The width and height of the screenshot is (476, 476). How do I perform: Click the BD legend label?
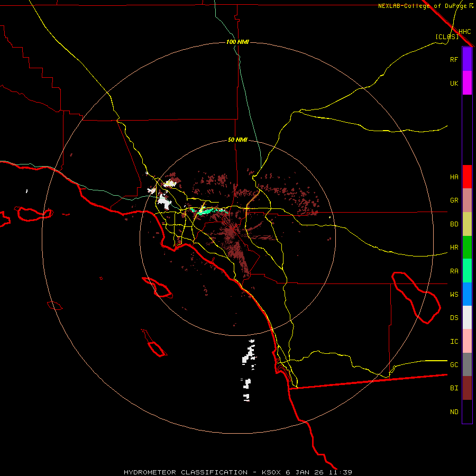pyautogui.click(x=454, y=224)
